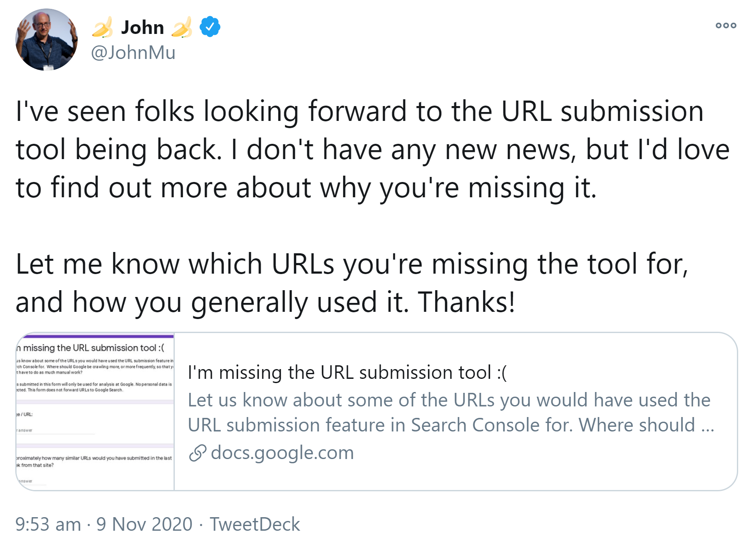
Task: Click the TweetDeck source label
Action: (255, 524)
